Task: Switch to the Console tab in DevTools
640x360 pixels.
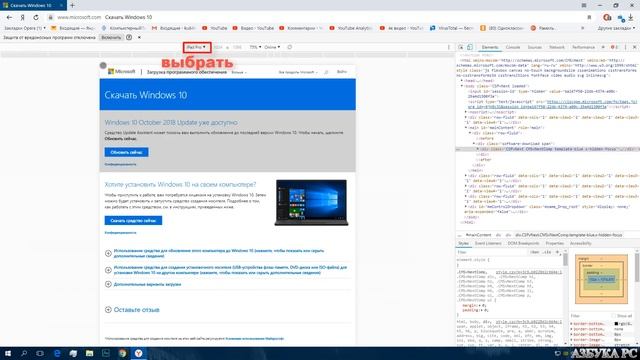Action: (513, 47)
